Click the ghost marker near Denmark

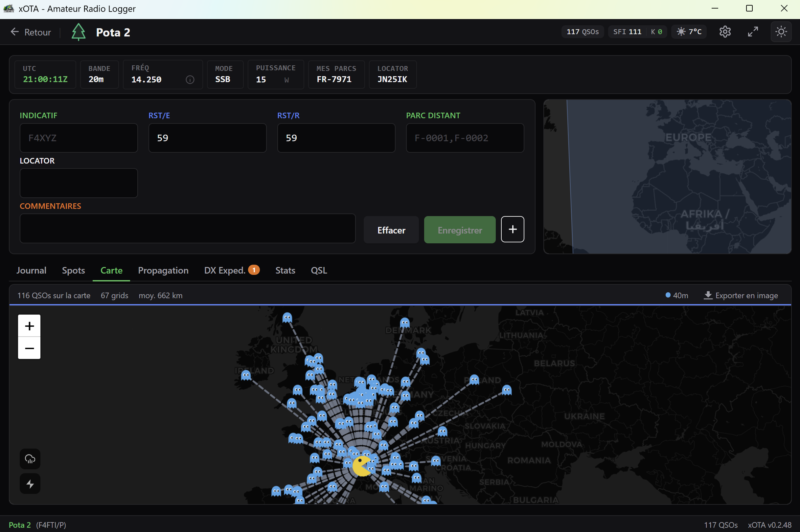point(404,323)
